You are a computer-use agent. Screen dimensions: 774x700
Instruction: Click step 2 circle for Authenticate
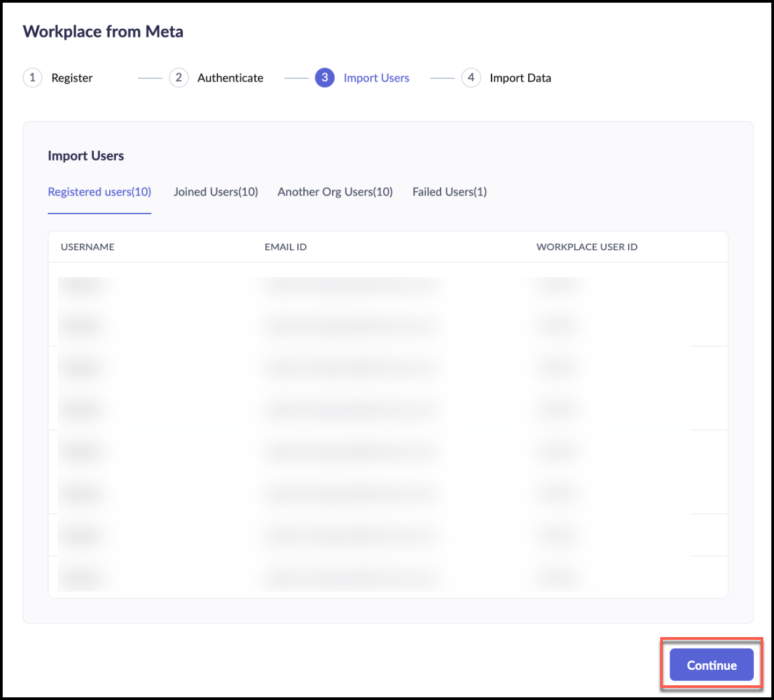pos(179,78)
